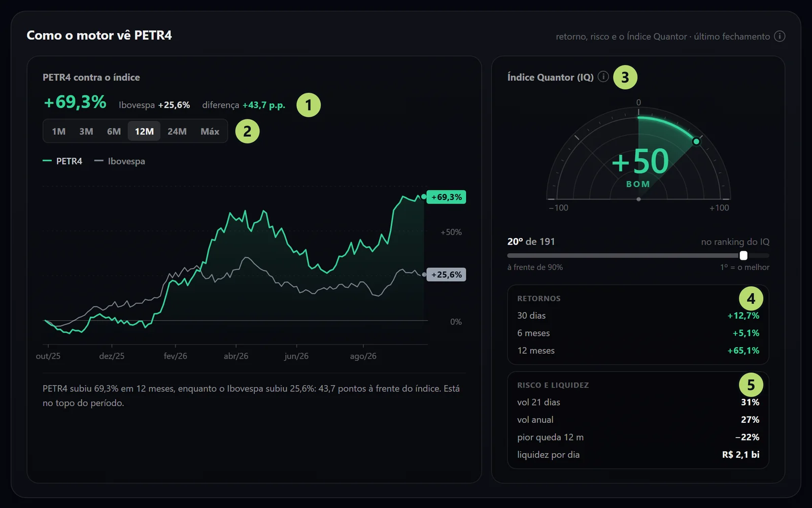Click the 6 meses return value +5,1%
812x508 pixels.
[x=746, y=333]
